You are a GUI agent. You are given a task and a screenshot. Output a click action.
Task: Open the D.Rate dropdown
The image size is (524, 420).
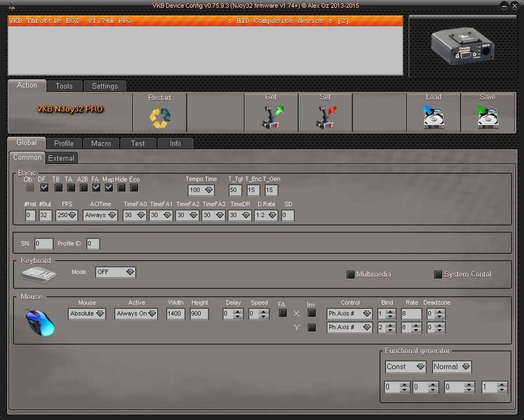tap(266, 215)
